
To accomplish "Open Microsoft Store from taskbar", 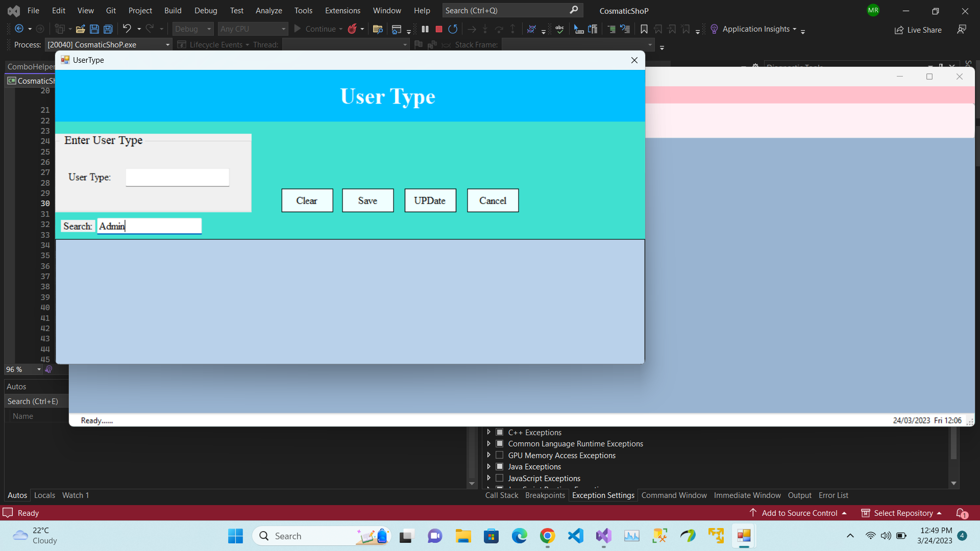I will pos(491,536).
